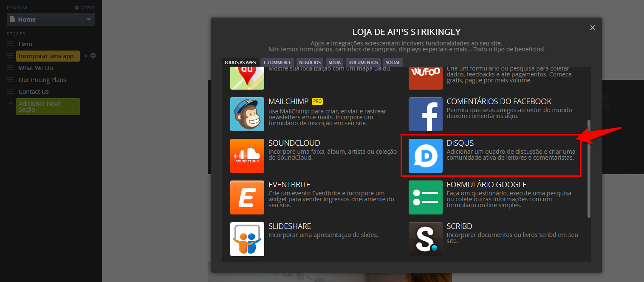This screenshot has height=282, width=644.
Task: Click the EVENTBRITE app title
Action: [289, 185]
